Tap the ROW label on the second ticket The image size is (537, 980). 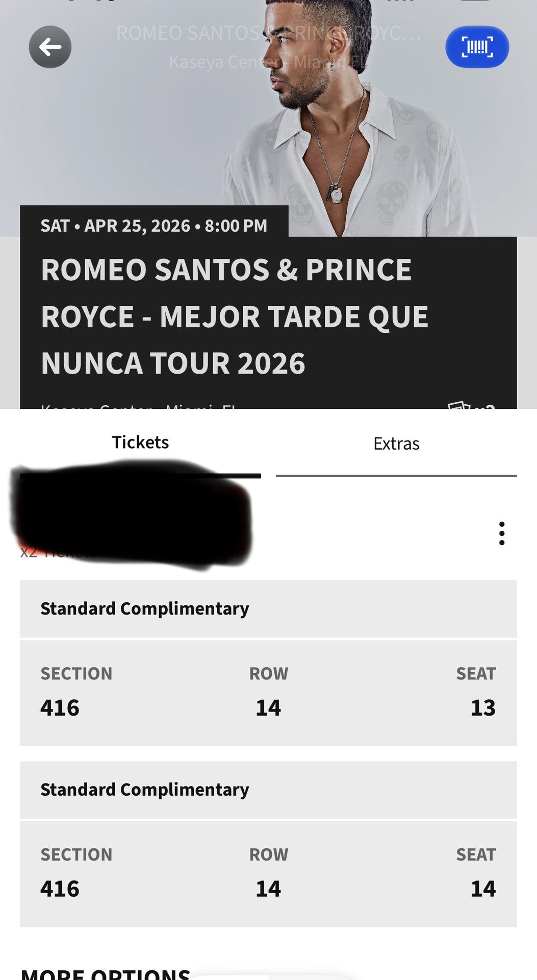coord(268,854)
